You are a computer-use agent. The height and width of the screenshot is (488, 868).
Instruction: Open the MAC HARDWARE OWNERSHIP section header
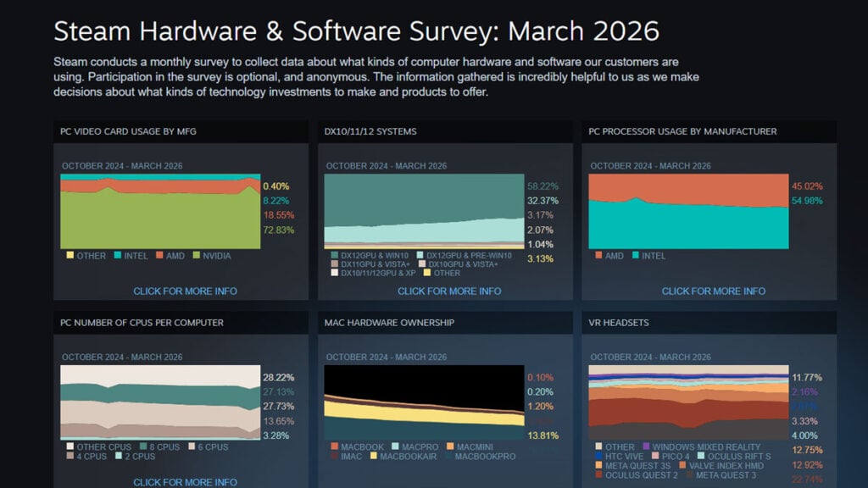click(390, 323)
